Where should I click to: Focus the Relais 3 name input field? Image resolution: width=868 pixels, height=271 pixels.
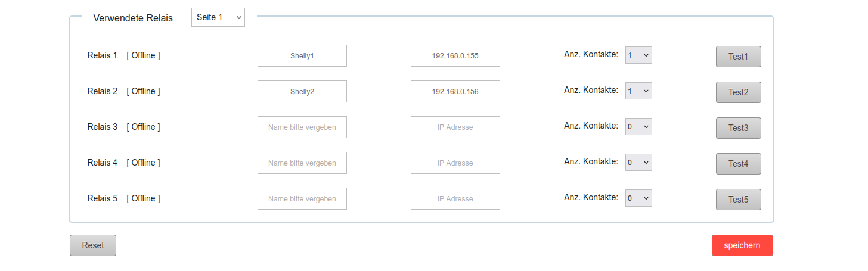click(302, 127)
